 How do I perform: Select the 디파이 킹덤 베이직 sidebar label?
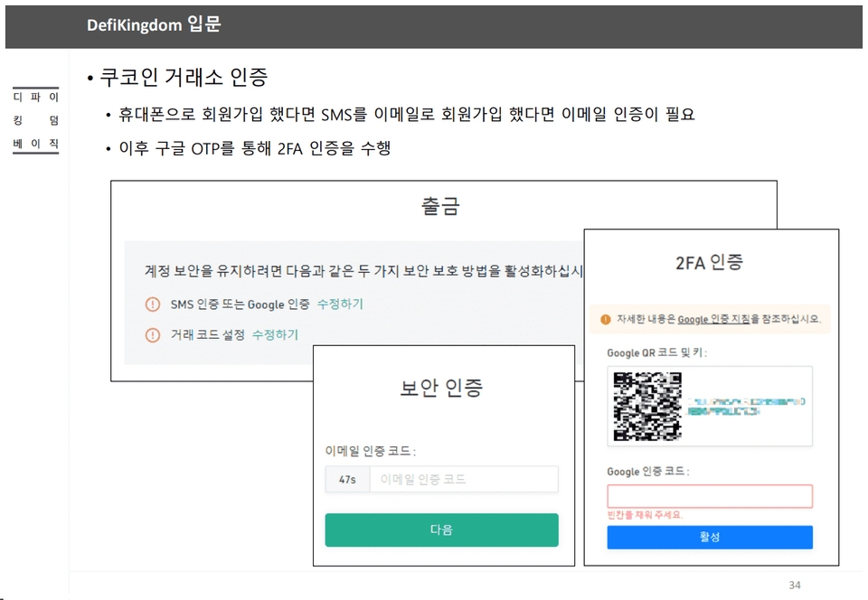(x=36, y=119)
